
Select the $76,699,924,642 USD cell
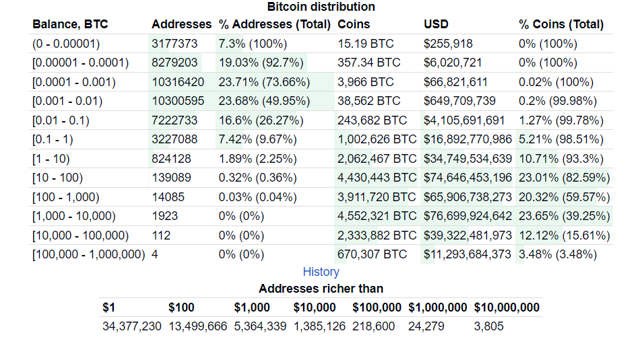point(468,216)
